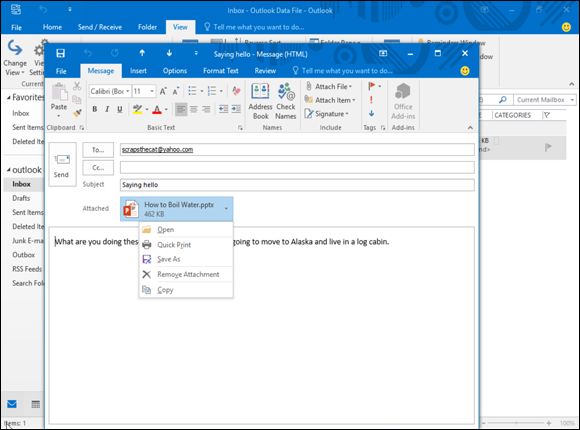Image resolution: width=580 pixels, height=430 pixels.
Task: Click into the Subject field
Action: coord(297,185)
